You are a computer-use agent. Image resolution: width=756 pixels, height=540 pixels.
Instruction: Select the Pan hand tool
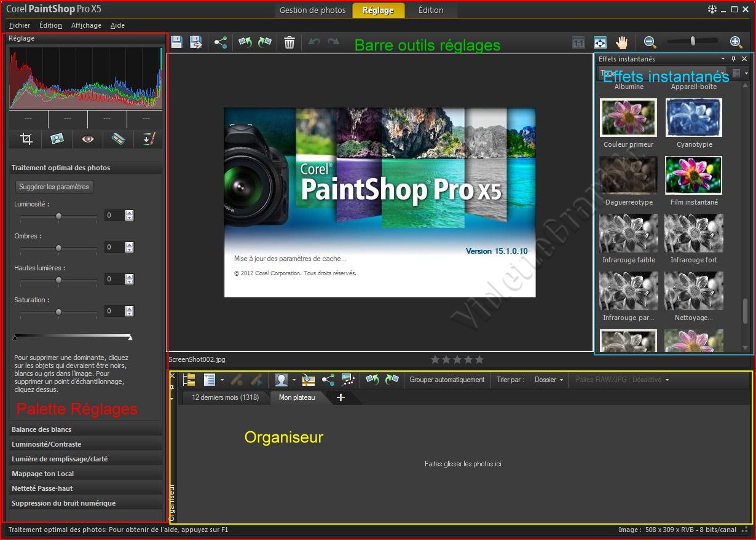pos(622,42)
